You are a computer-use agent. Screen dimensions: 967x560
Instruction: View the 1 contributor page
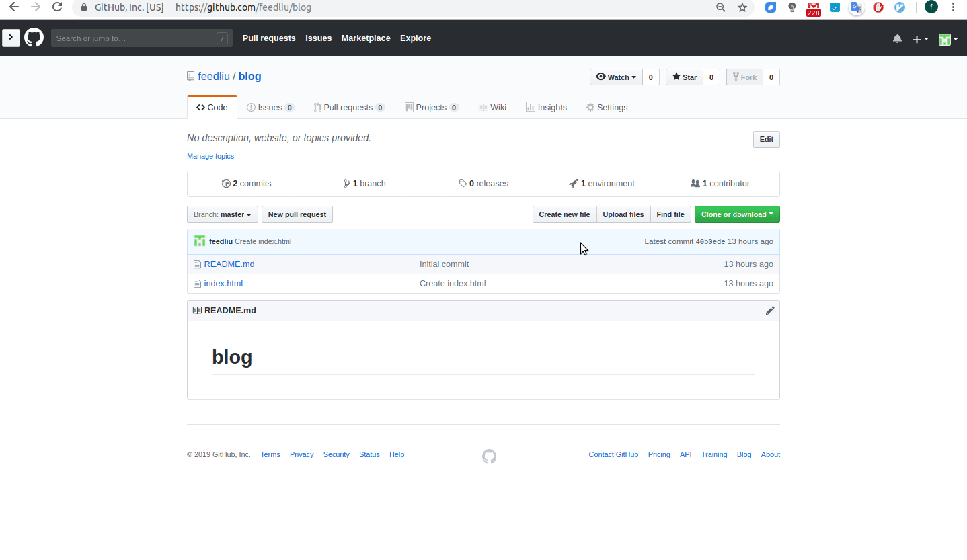pos(720,184)
